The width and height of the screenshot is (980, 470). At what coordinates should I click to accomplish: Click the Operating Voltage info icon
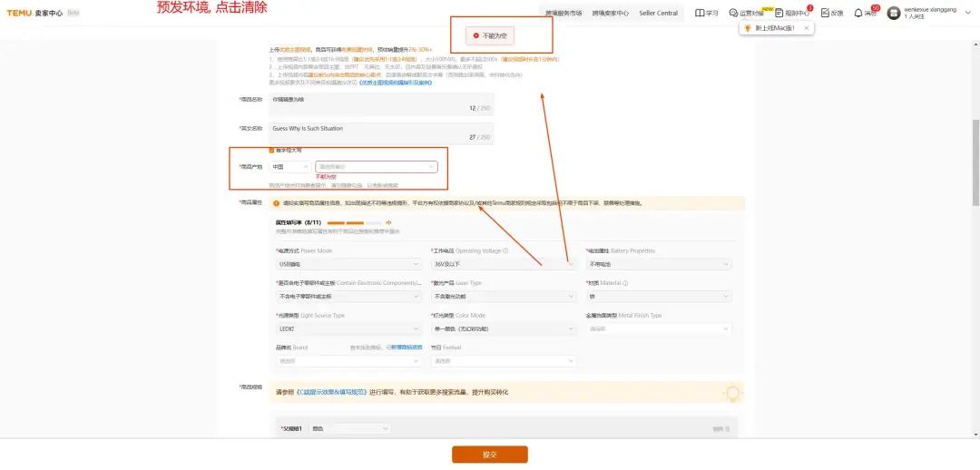pyautogui.click(x=505, y=251)
